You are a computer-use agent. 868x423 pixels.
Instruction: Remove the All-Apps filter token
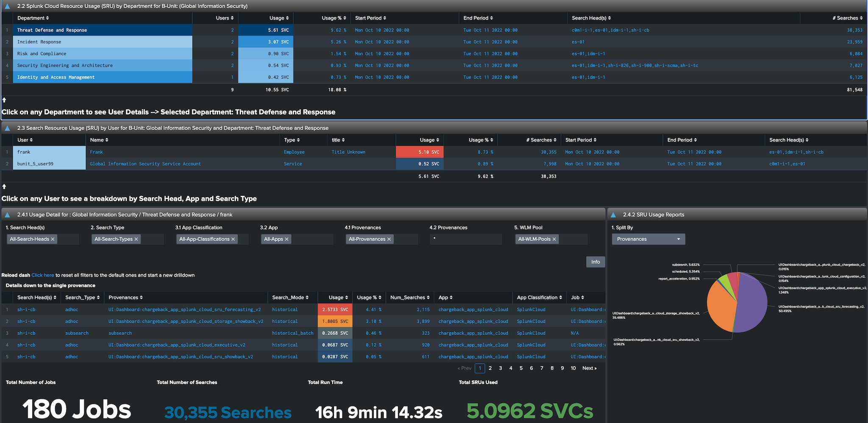pyautogui.click(x=287, y=239)
